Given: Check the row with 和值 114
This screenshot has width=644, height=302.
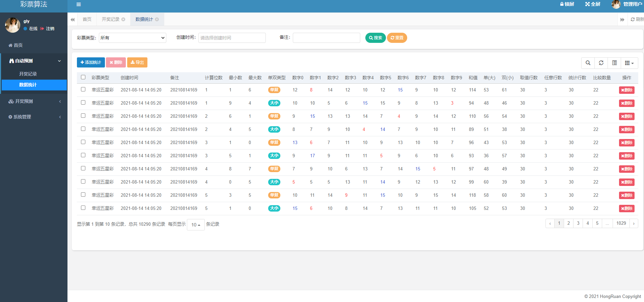Looking at the screenshot, I should point(83,89).
